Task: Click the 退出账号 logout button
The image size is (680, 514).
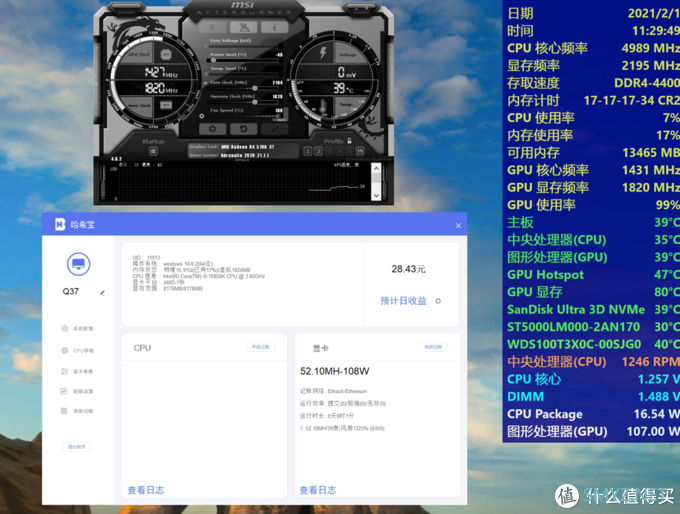Action: click(x=77, y=447)
